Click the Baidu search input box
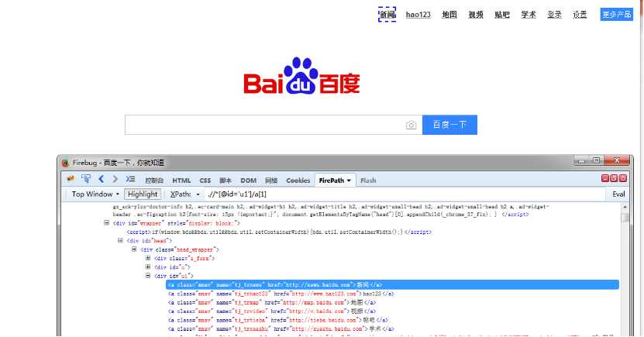The image size is (644, 337). pyautogui.click(x=274, y=125)
